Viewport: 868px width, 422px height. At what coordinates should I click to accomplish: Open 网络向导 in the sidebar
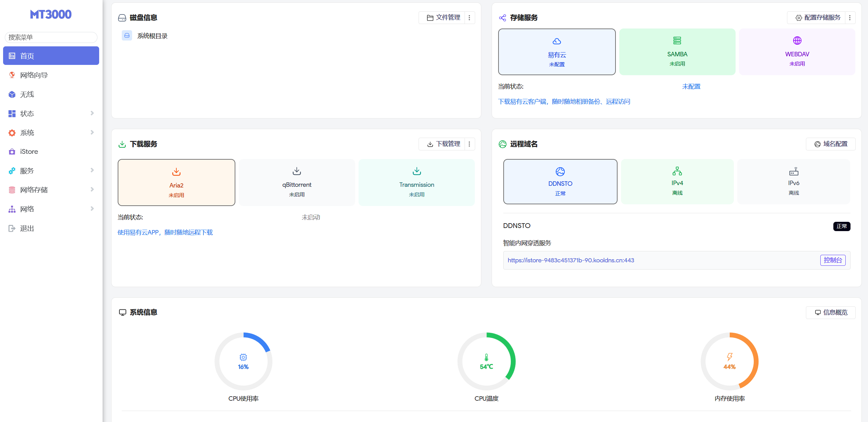pos(34,75)
